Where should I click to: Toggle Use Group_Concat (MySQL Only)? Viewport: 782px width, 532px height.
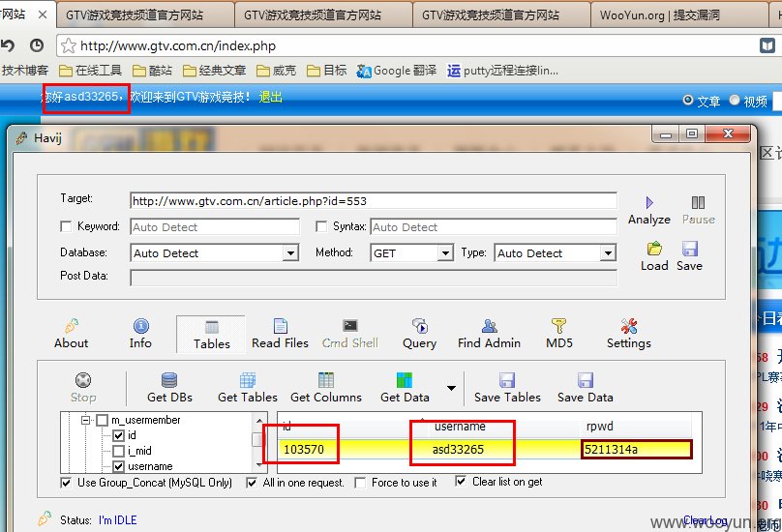(x=66, y=483)
